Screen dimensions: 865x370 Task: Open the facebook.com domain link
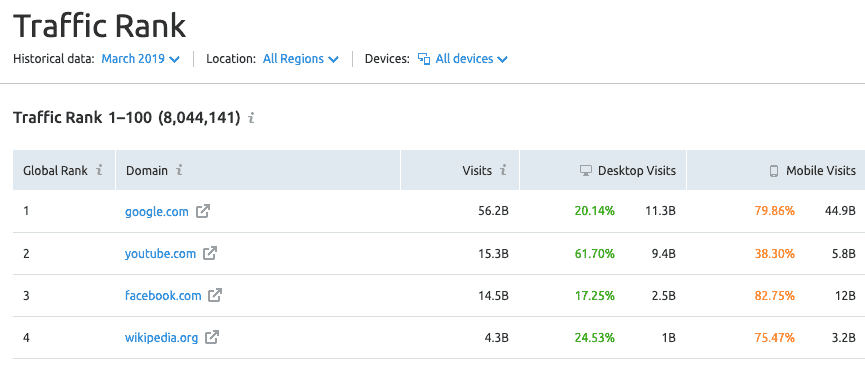click(x=163, y=296)
